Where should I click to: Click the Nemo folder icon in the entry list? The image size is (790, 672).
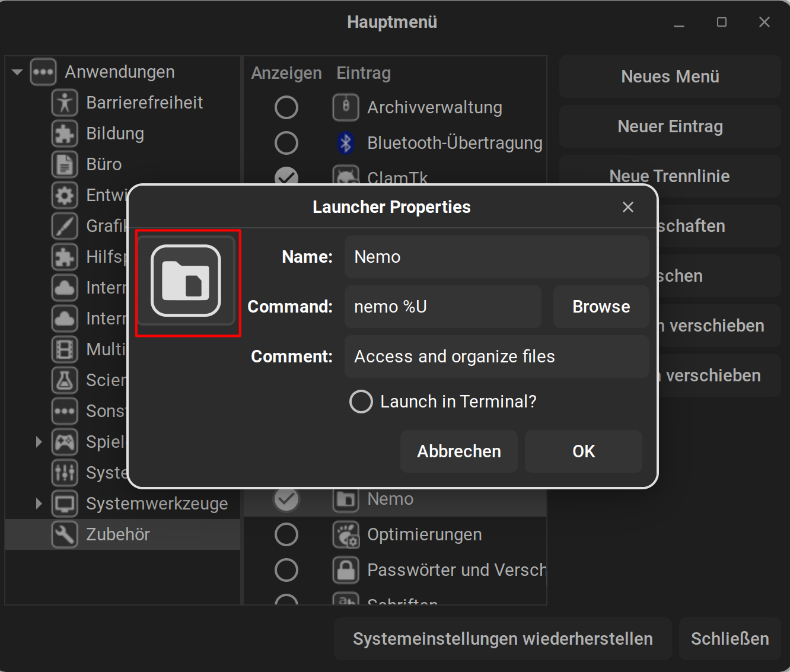pos(346,499)
